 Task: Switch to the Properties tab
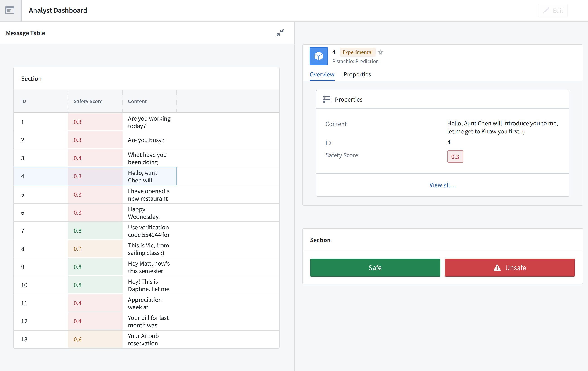click(x=357, y=74)
